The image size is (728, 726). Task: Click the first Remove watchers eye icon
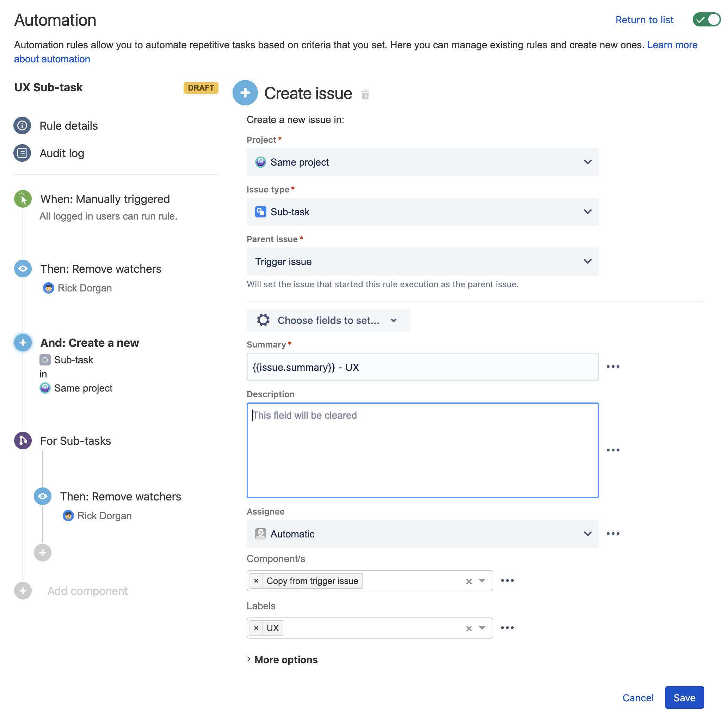tap(23, 269)
